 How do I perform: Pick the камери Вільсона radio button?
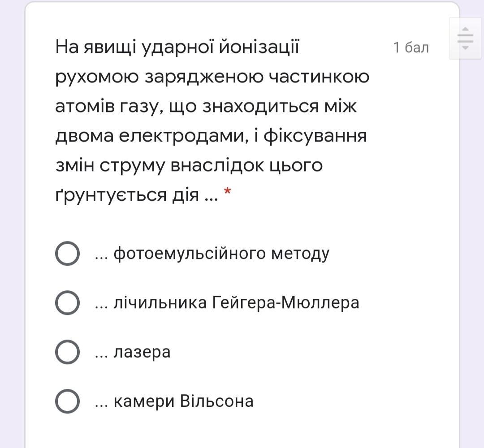(x=67, y=401)
